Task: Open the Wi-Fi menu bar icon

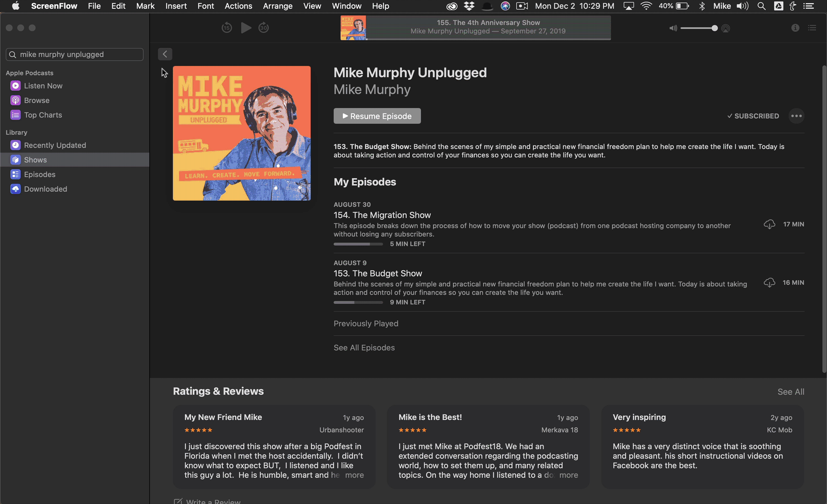Action: coord(646,6)
